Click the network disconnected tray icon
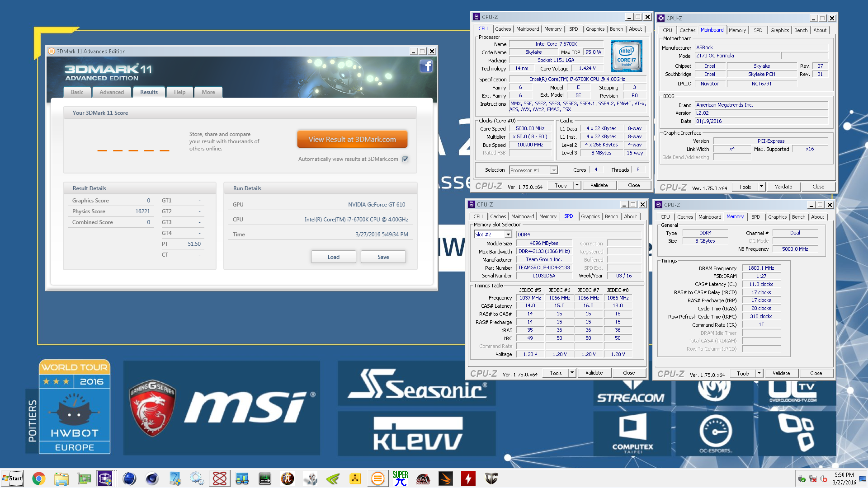 tap(813, 479)
